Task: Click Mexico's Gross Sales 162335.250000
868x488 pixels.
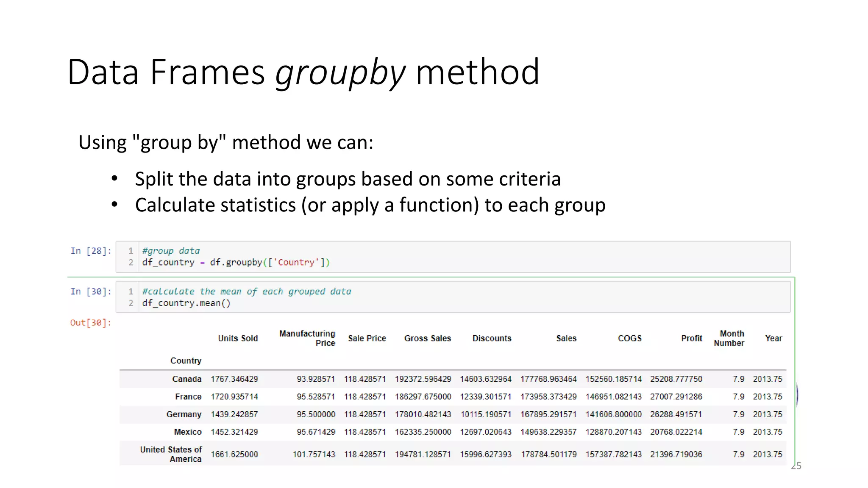Action: click(423, 432)
